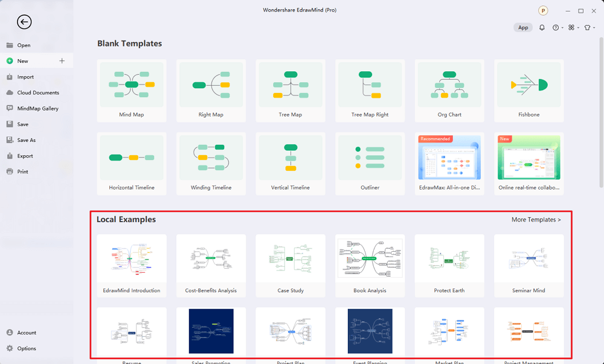This screenshot has height=364, width=604.
Task: Click the App button
Action: click(522, 27)
